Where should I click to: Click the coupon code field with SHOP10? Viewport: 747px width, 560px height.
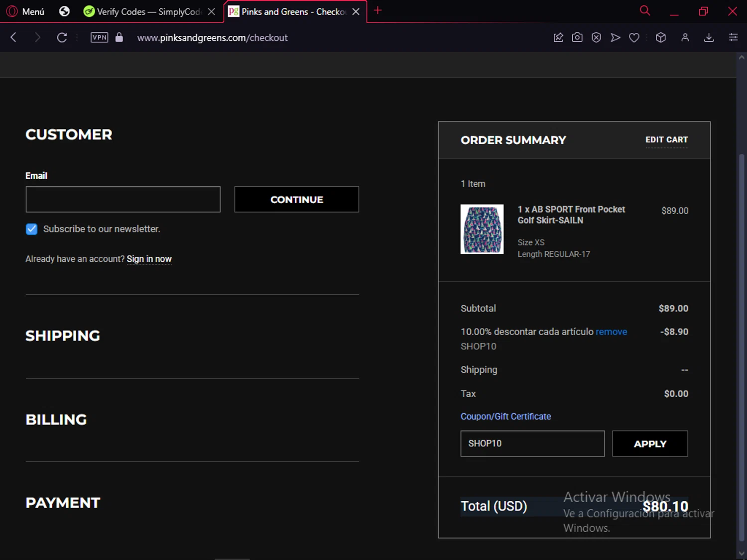(x=532, y=444)
